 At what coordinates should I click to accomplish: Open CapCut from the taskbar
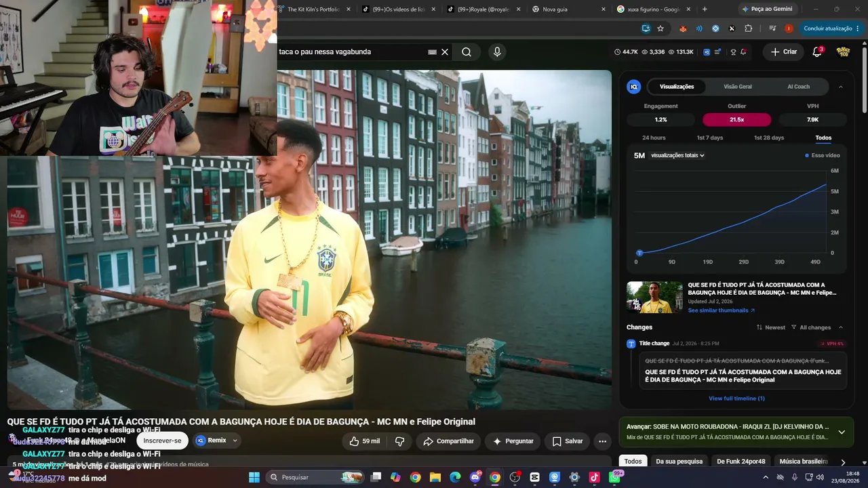(534, 477)
